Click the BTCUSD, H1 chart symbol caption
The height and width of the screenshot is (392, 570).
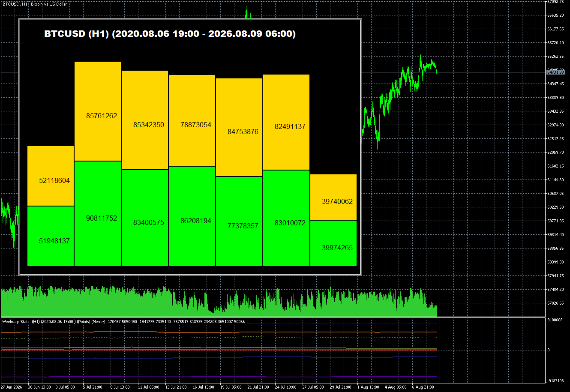(36, 3)
